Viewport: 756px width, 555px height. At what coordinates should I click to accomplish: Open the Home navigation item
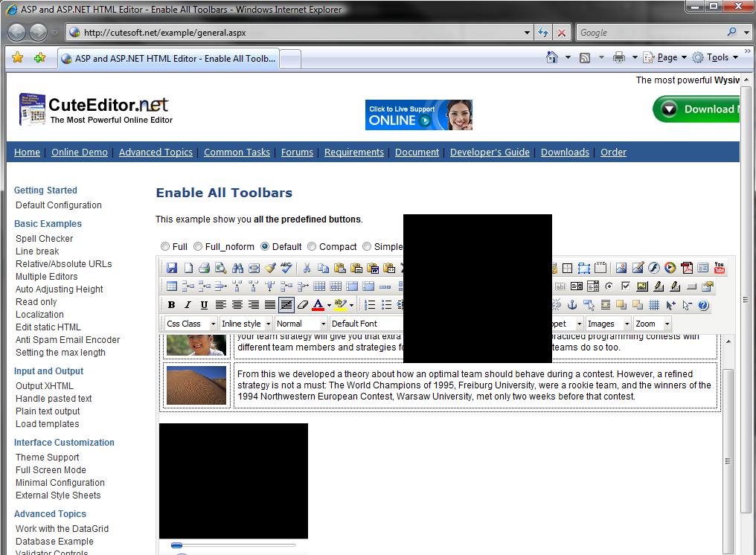click(x=27, y=153)
